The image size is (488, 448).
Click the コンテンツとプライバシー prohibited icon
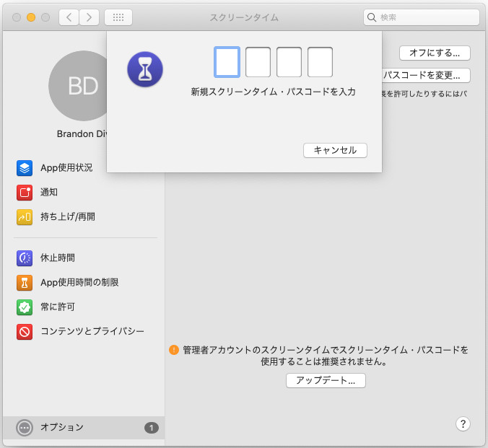(x=25, y=332)
